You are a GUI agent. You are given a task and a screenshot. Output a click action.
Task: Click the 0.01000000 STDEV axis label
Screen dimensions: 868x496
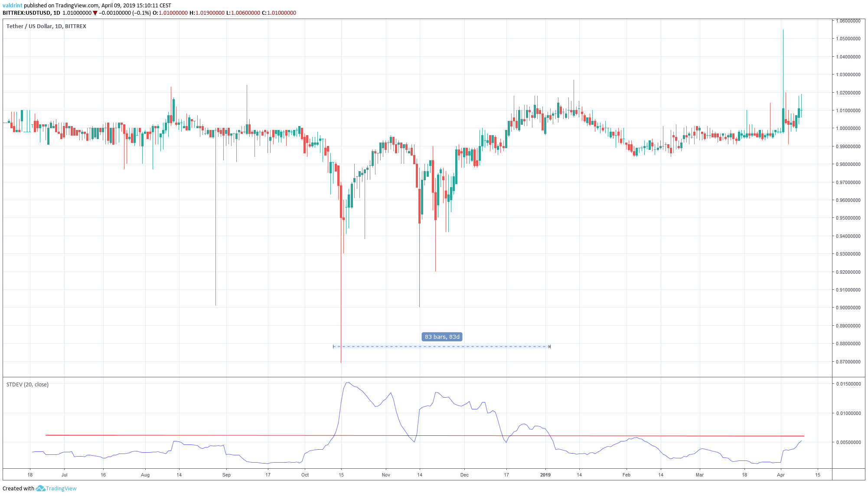[848, 413]
